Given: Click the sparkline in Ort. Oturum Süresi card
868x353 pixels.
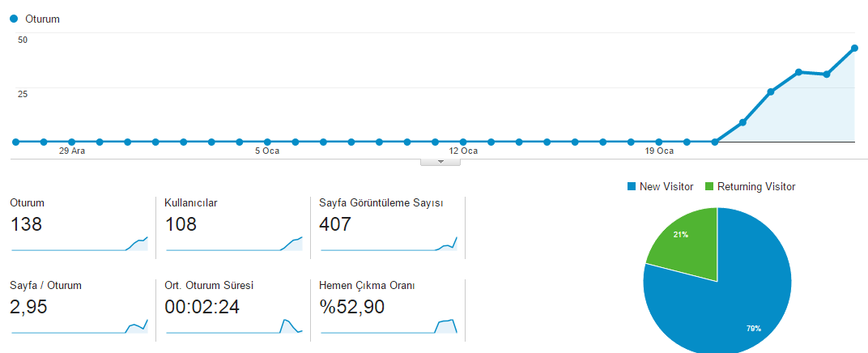Looking at the screenshot, I should click(234, 326).
